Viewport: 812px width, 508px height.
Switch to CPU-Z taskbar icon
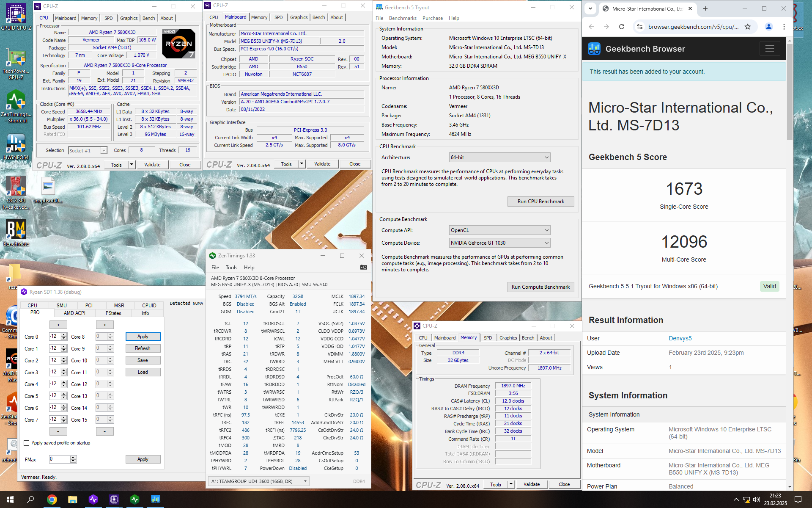click(x=114, y=500)
